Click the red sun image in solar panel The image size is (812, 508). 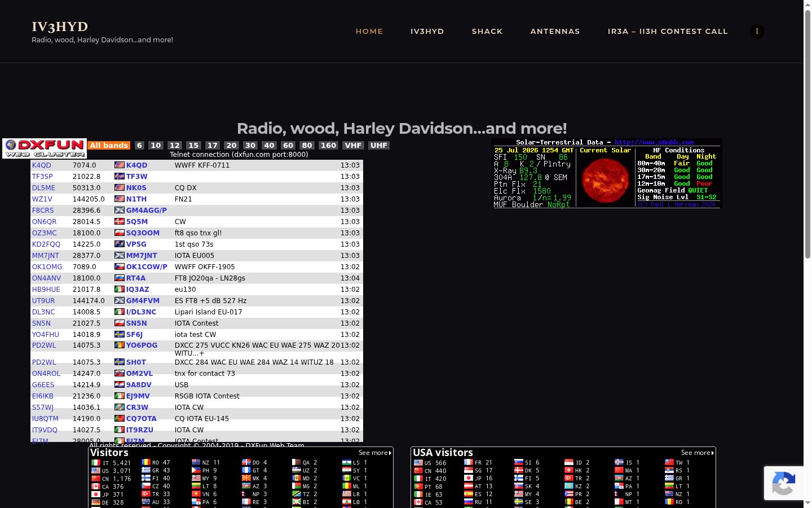pyautogui.click(x=605, y=181)
